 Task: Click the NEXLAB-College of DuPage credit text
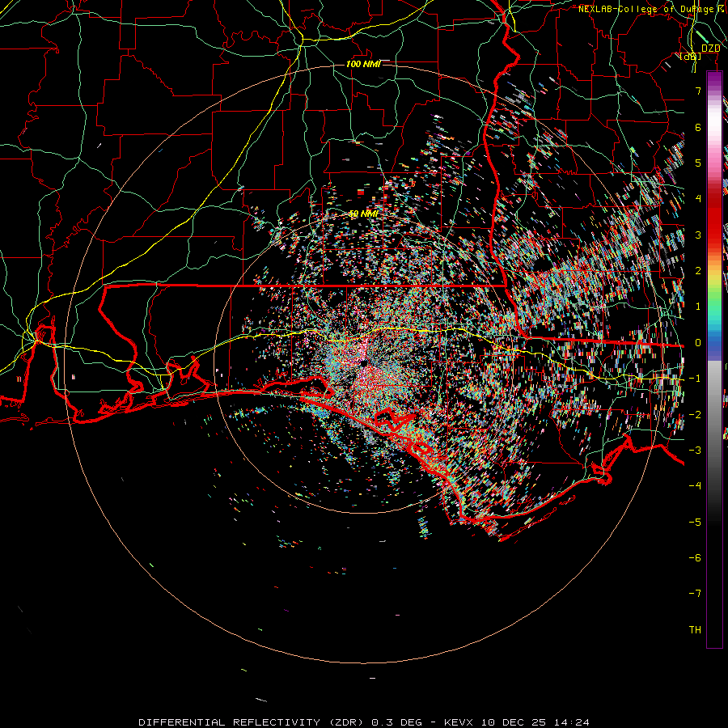click(651, 9)
